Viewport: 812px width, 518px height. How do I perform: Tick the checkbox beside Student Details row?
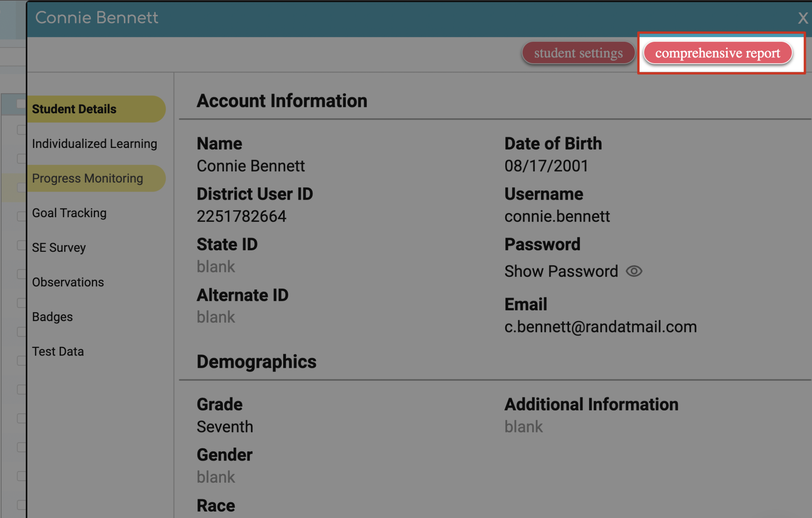pos(21,104)
